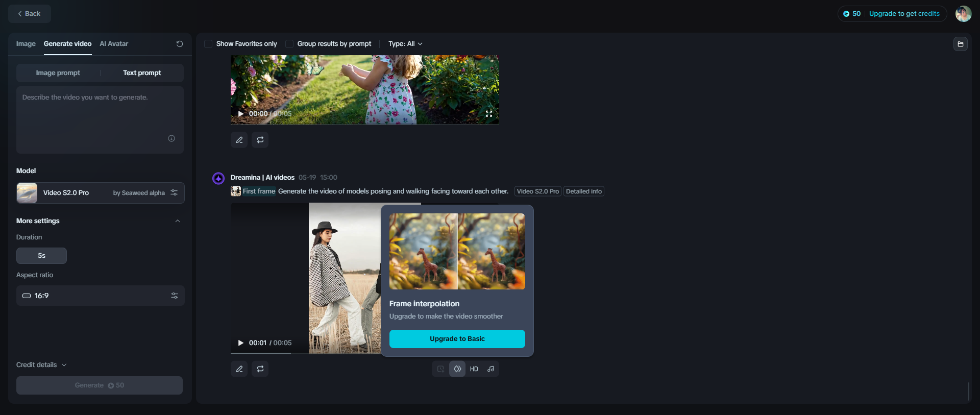Click the edit icon under the models video
The width and height of the screenshot is (980, 415).
click(x=239, y=369)
